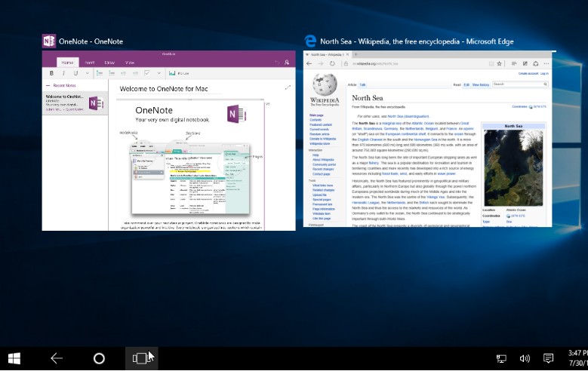The width and height of the screenshot is (588, 371).
Task: Open the taskbar clock showing 3:47
Action: [x=577, y=358]
